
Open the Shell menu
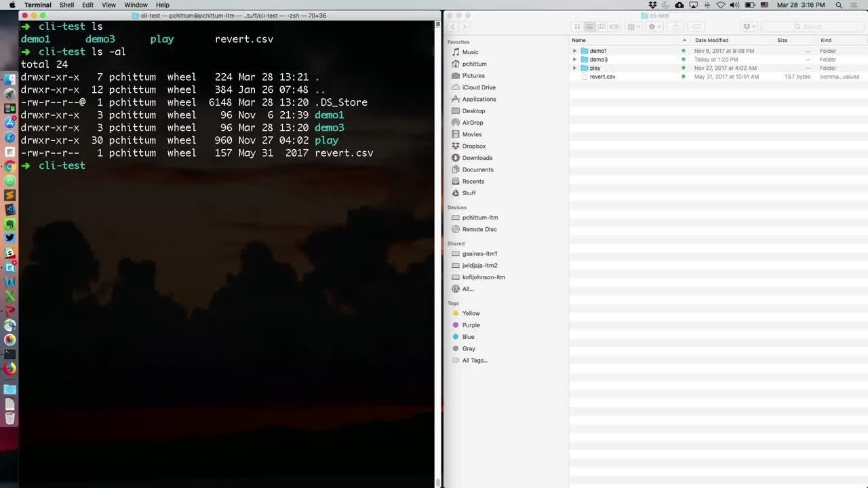pyautogui.click(x=66, y=5)
